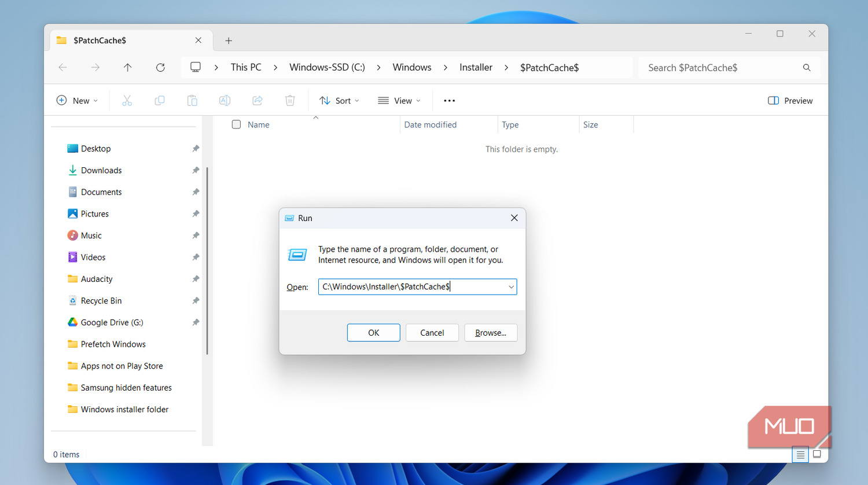Viewport: 868px width, 485px height.
Task: Click the navigation pane scrollbar
Action: coord(207,260)
